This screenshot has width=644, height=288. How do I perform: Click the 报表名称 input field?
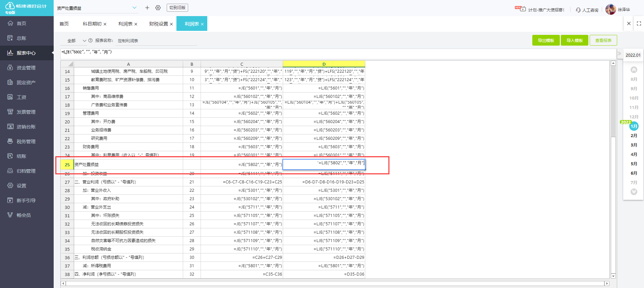[156, 41]
